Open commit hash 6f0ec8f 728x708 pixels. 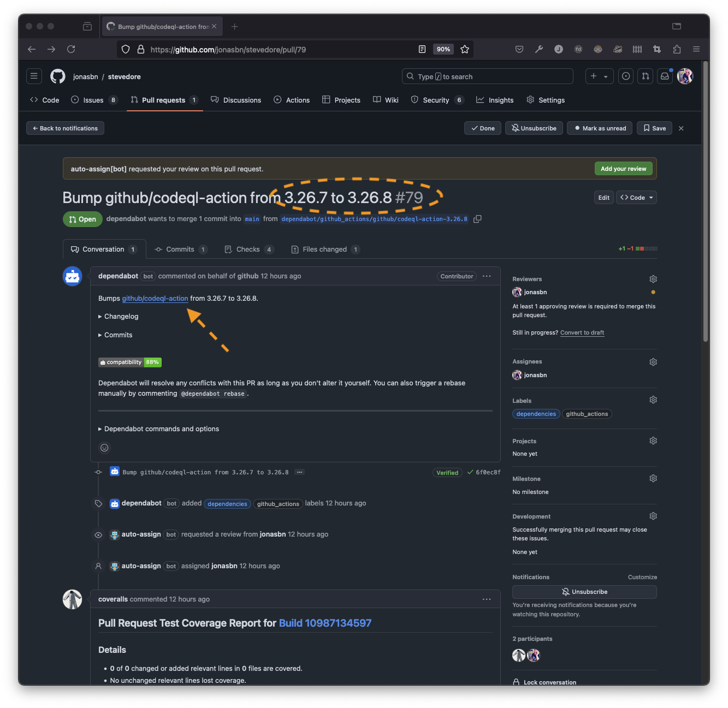pos(488,473)
